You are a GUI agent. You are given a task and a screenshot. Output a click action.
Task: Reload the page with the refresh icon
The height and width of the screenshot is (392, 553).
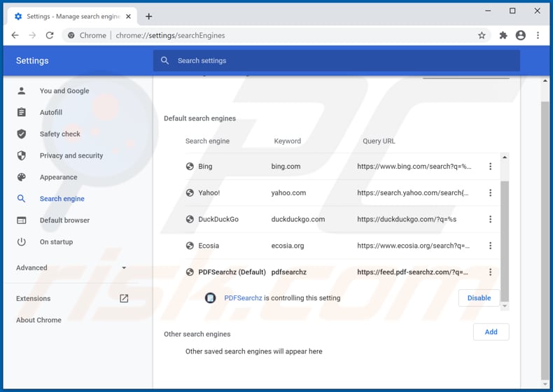tap(50, 35)
